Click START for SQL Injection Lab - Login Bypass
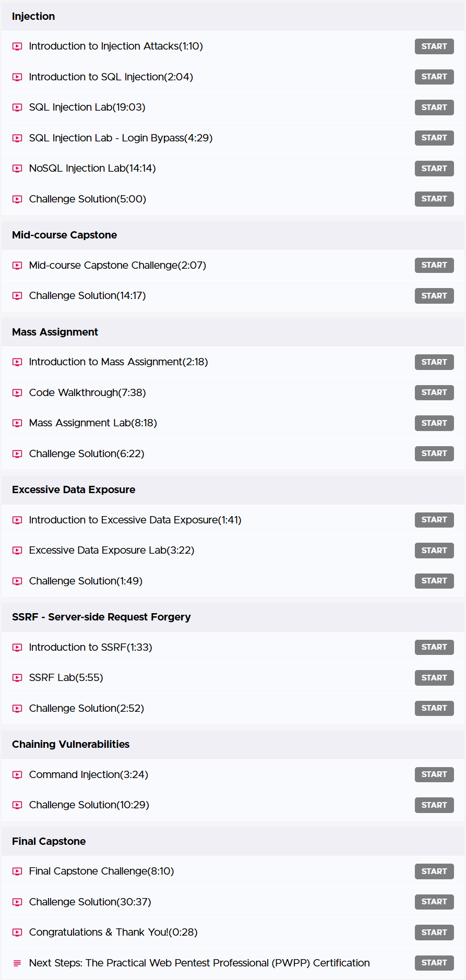This screenshot has height=980, width=466. point(434,138)
